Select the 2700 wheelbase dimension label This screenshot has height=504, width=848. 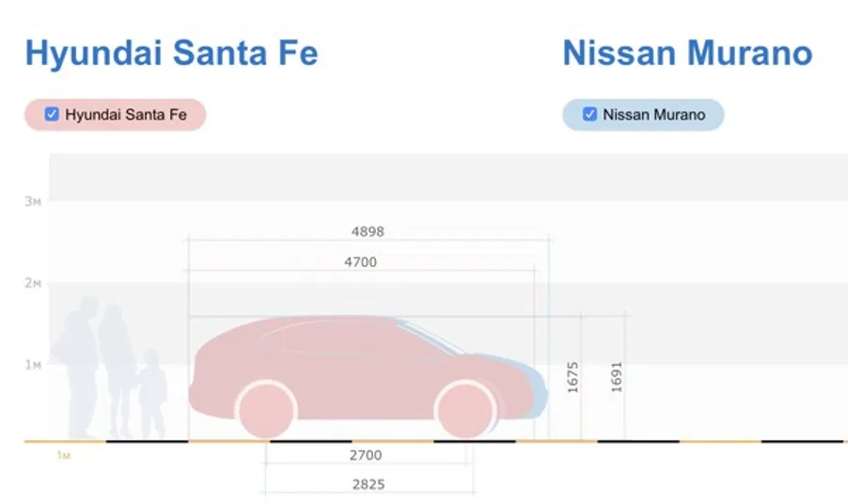[366, 455]
